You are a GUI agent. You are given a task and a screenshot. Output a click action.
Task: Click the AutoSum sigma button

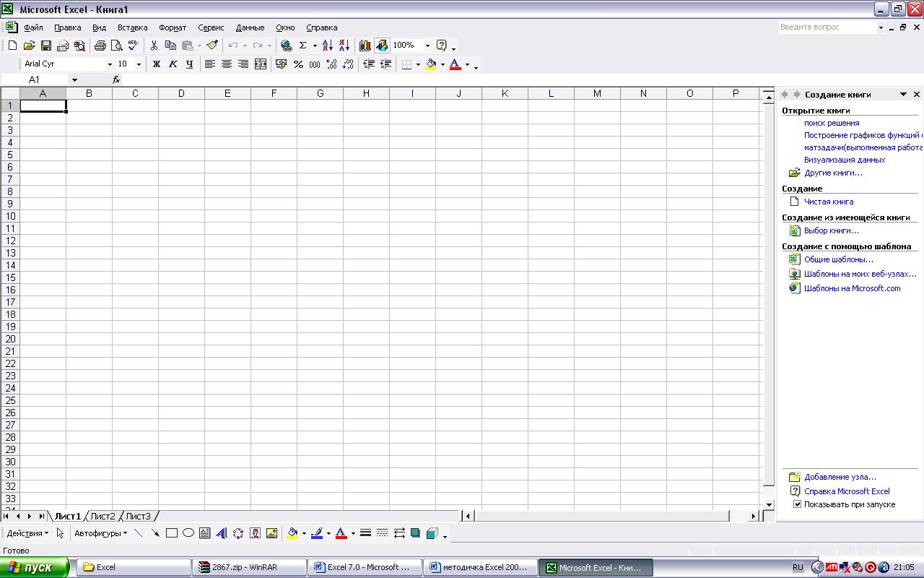tap(303, 46)
